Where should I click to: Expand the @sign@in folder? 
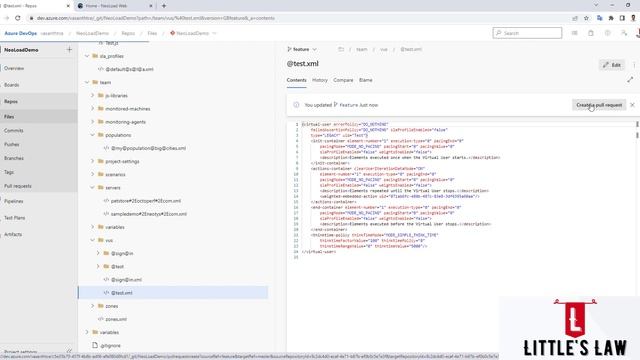point(98,253)
